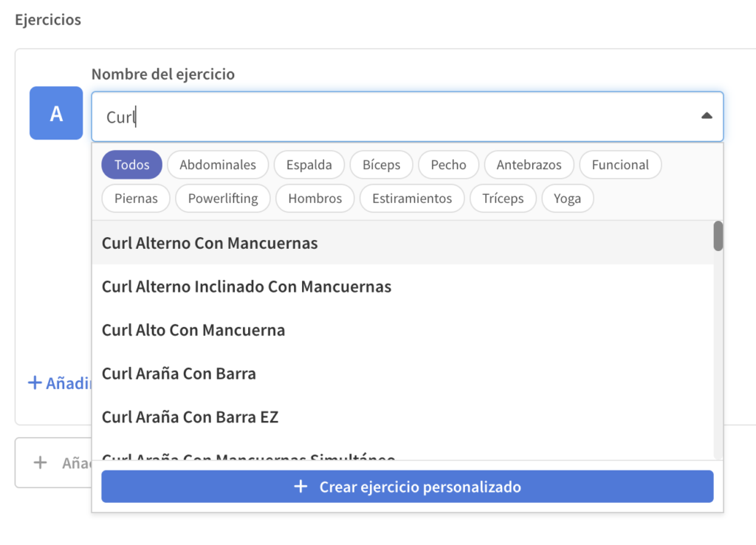Click the blue A exercise badge
The height and width of the screenshot is (545, 756).
tap(56, 113)
